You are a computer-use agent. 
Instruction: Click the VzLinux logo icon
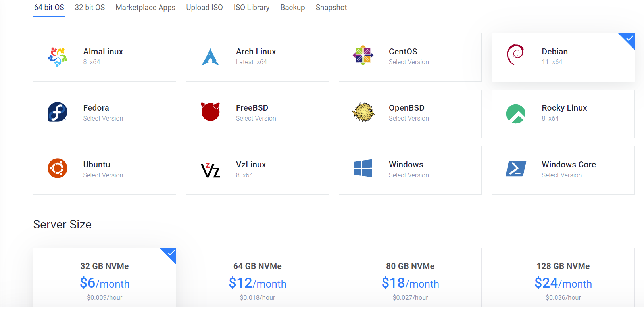click(x=210, y=170)
